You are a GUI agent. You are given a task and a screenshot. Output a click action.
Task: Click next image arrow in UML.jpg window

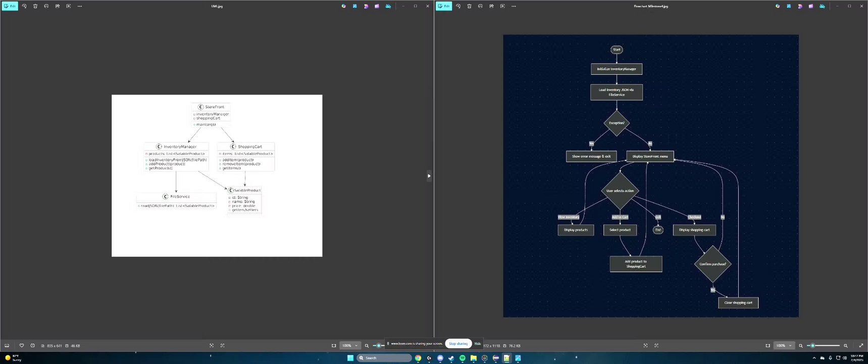(x=429, y=176)
